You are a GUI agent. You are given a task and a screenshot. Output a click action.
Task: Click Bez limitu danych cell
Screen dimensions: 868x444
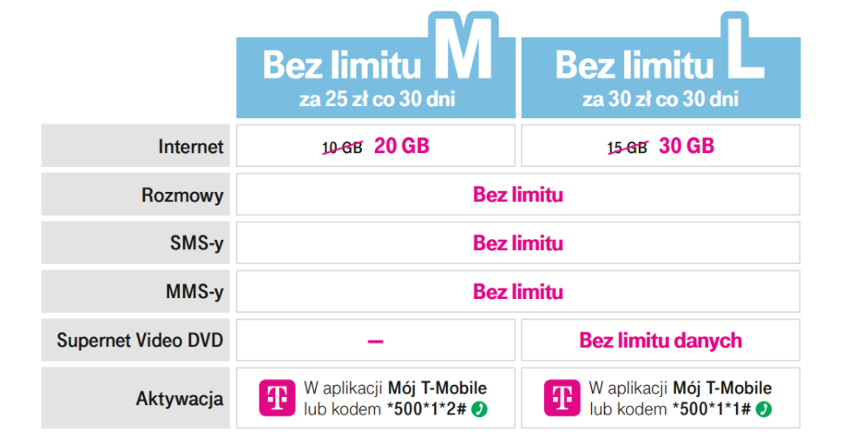pos(661,341)
